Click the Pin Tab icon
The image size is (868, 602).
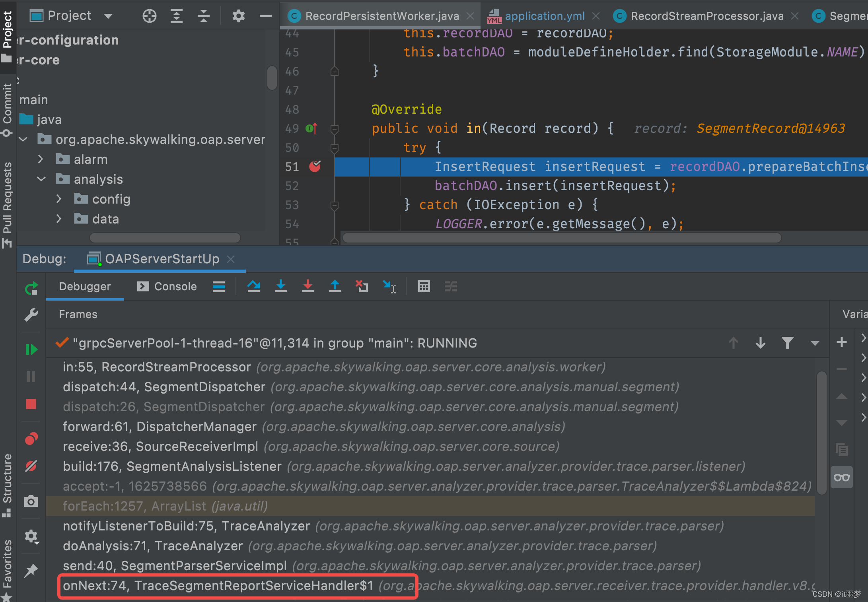31,571
